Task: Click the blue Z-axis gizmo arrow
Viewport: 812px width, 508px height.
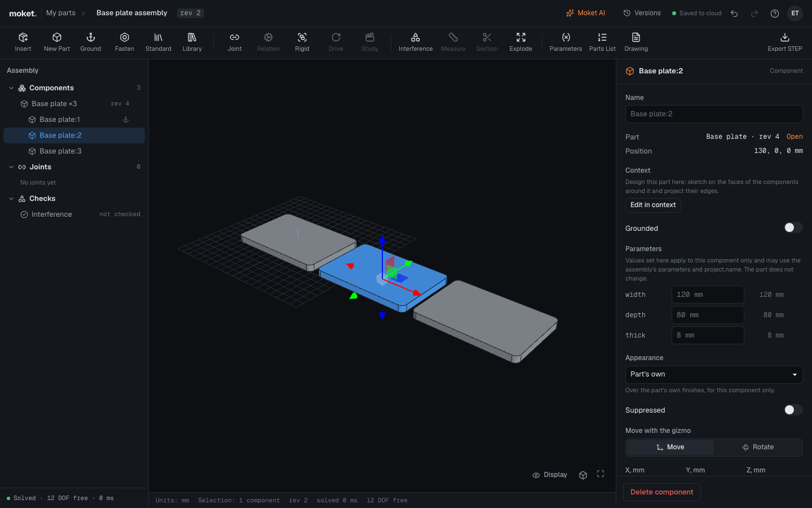Action: tap(382, 240)
